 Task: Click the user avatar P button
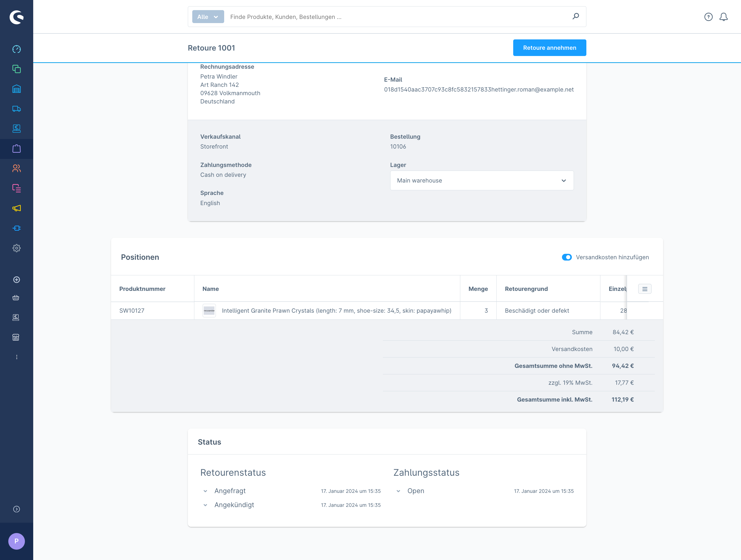pos(16,541)
